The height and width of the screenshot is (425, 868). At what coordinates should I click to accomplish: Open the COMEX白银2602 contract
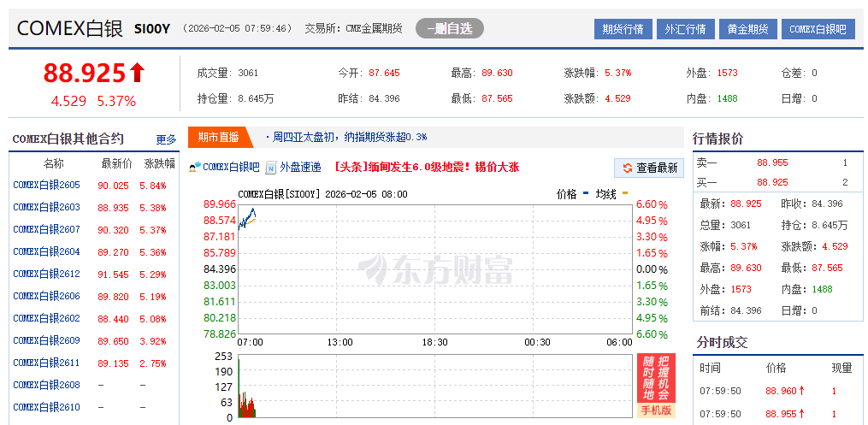click(46, 318)
